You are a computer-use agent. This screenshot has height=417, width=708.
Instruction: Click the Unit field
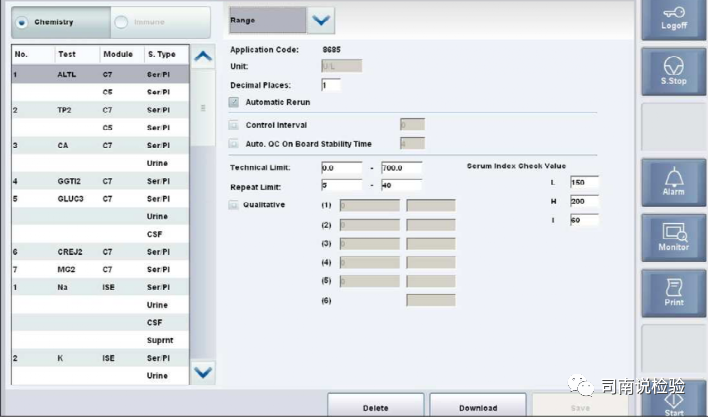click(342, 66)
